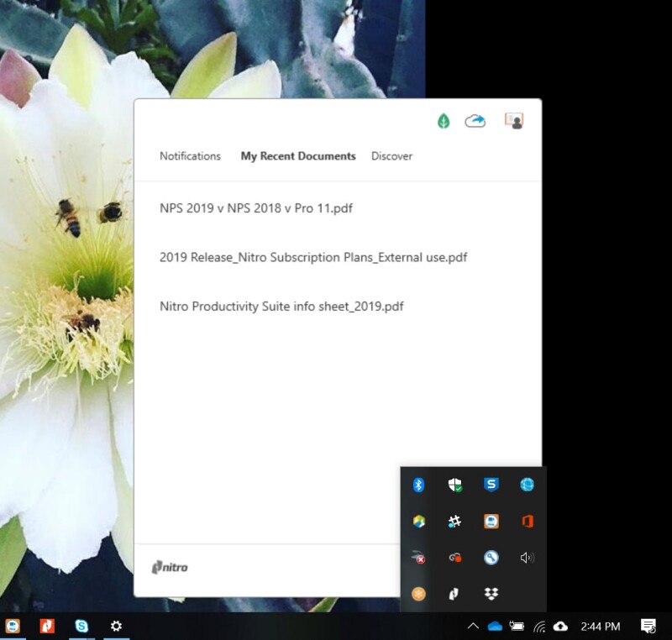The height and width of the screenshot is (640, 672).
Task: Click the Nitro logo at panel bottom
Action: click(x=170, y=568)
